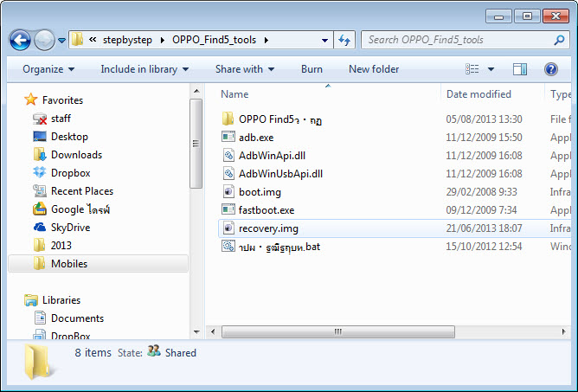The height and width of the screenshot is (392, 578).
Task: Expand the arrow after stepbystep
Action: tap(162, 40)
